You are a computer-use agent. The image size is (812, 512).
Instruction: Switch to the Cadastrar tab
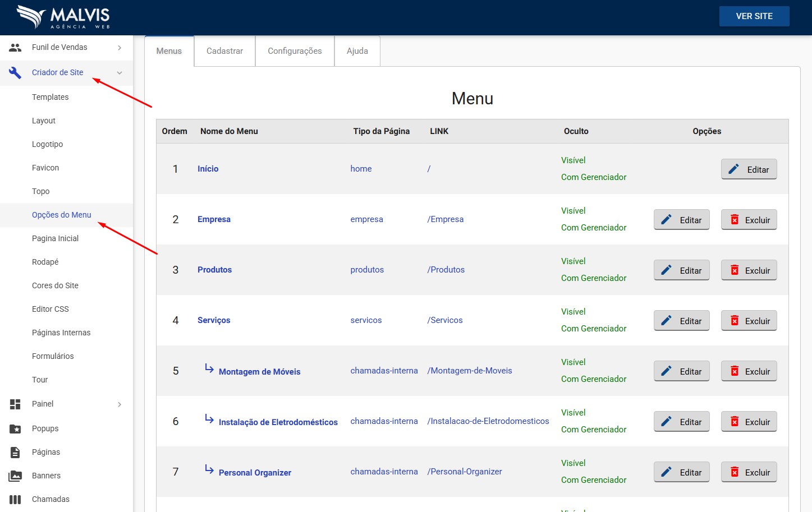click(x=224, y=51)
